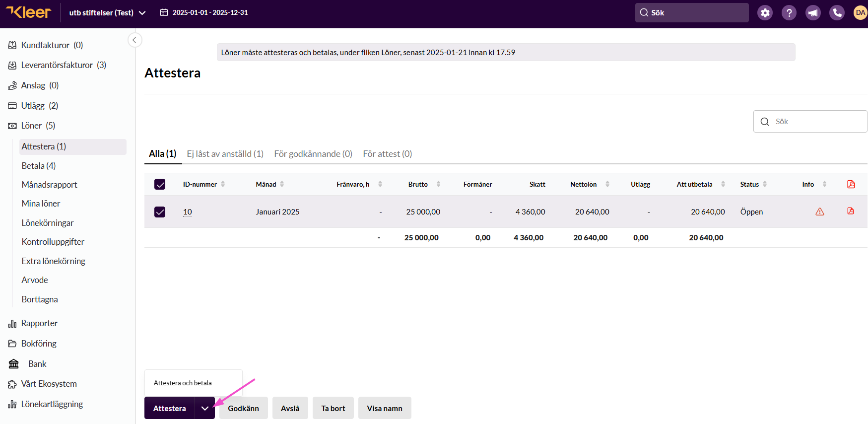
Task: Click the Anslag sidebar icon
Action: (x=12, y=85)
